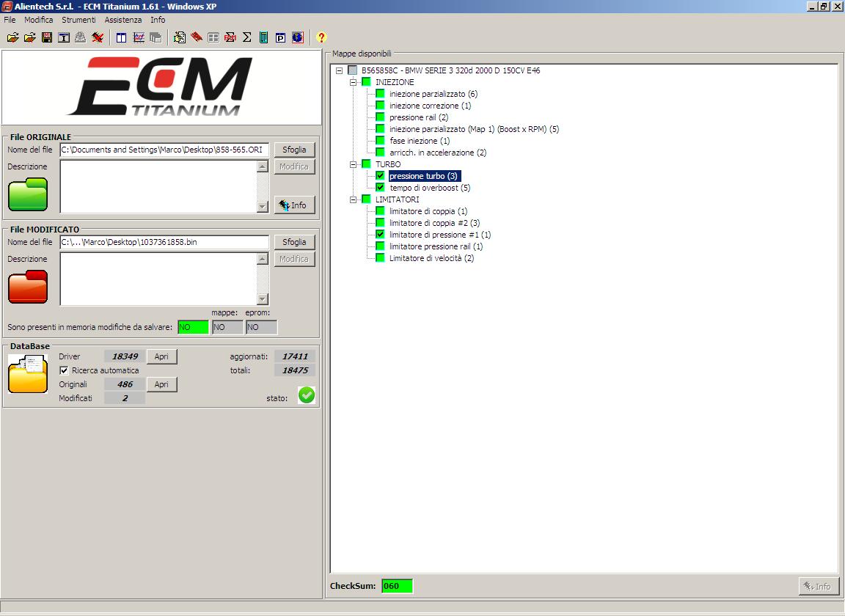Click the Info button under File ORIGINALE
This screenshot has height=616, width=845.
click(x=294, y=205)
